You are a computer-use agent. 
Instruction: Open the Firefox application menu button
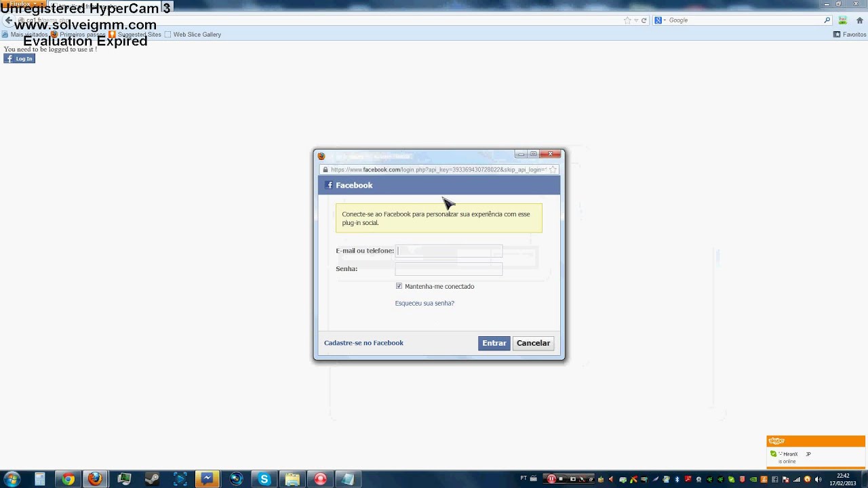tap(23, 4)
